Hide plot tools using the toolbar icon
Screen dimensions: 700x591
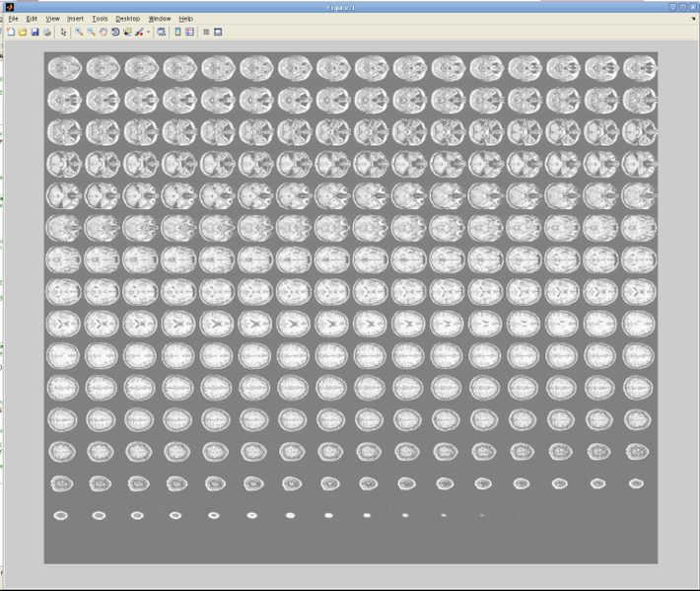(206, 32)
